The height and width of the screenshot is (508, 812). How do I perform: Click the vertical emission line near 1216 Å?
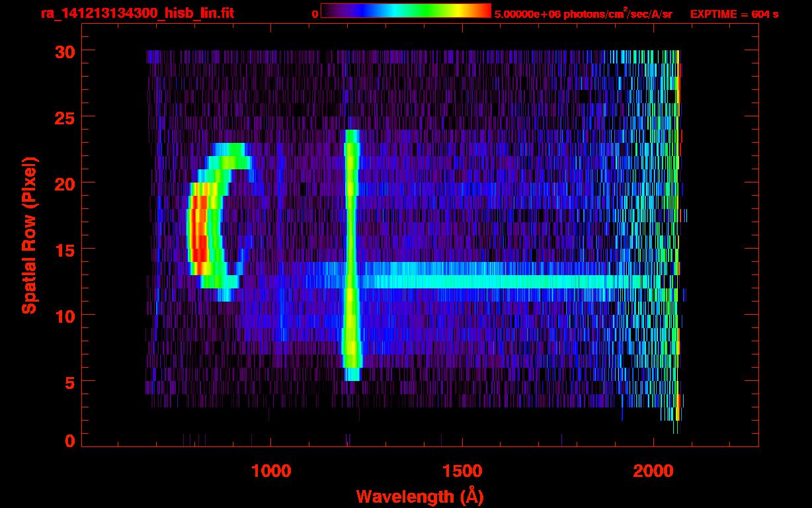351,255
